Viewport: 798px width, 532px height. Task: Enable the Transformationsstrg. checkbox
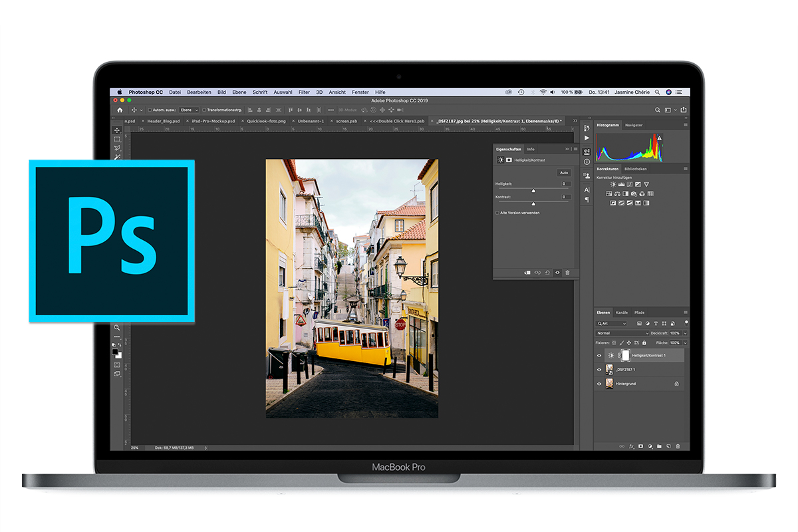(x=204, y=110)
